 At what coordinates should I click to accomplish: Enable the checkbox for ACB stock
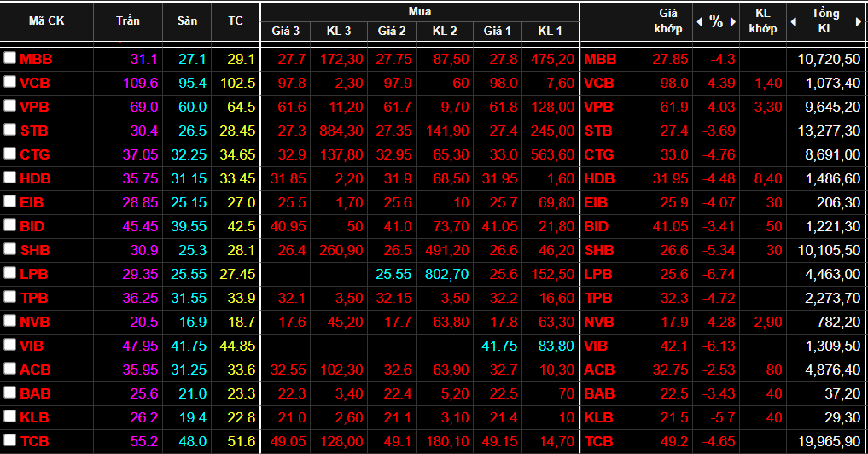coord(9,370)
